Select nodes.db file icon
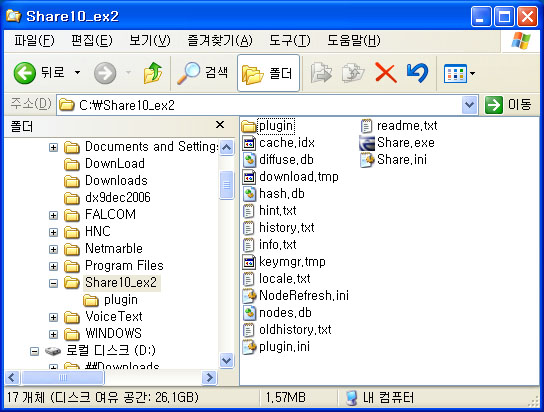 249,313
